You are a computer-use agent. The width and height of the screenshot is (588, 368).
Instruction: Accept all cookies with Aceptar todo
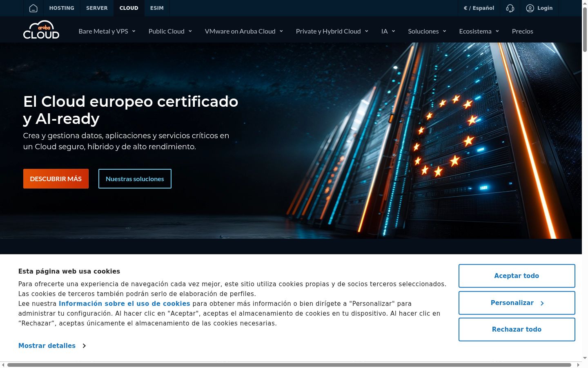point(517,276)
